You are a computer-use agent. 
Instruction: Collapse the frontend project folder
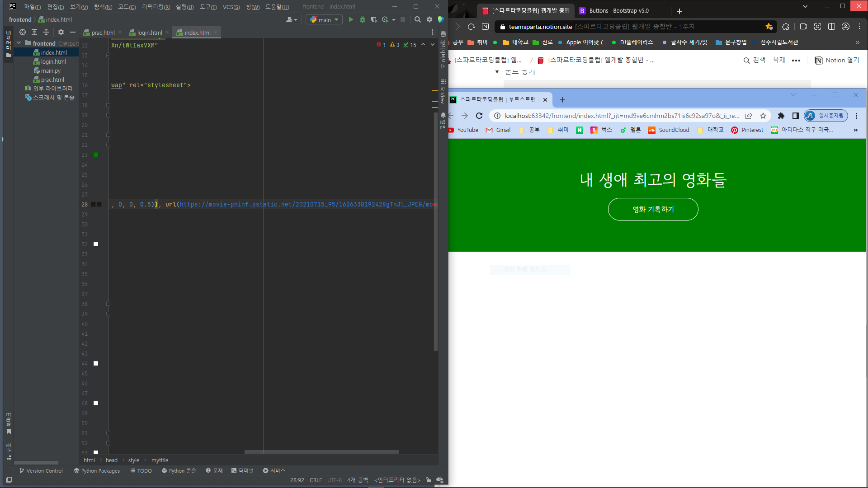click(19, 43)
